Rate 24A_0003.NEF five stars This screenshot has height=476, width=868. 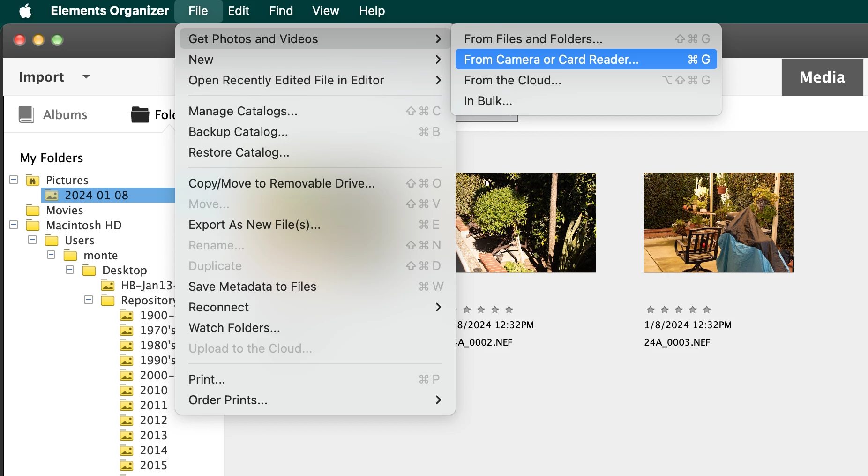click(707, 310)
